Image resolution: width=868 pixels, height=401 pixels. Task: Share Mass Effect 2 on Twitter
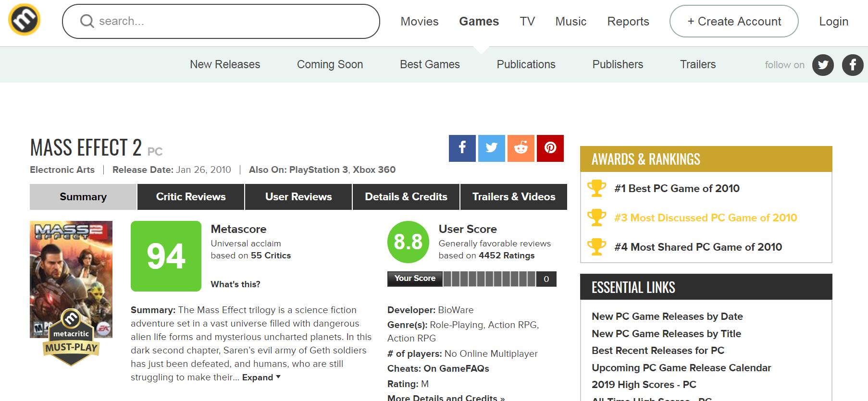(492, 148)
